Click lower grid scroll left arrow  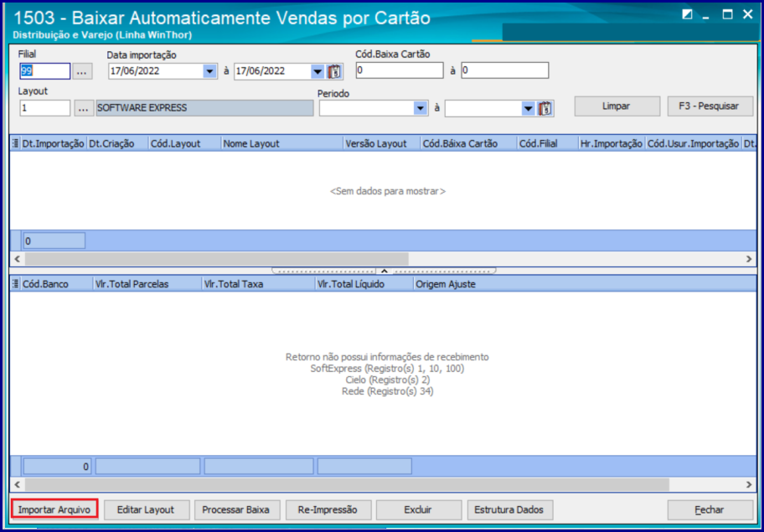point(17,484)
